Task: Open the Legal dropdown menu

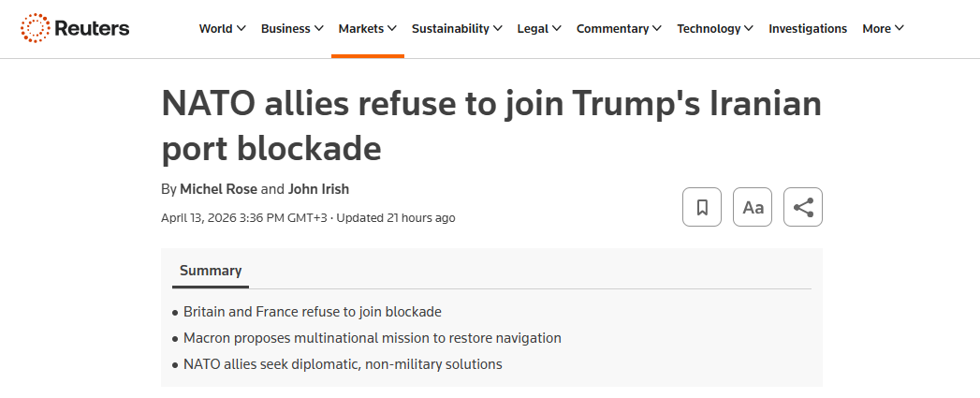Action: [x=539, y=28]
